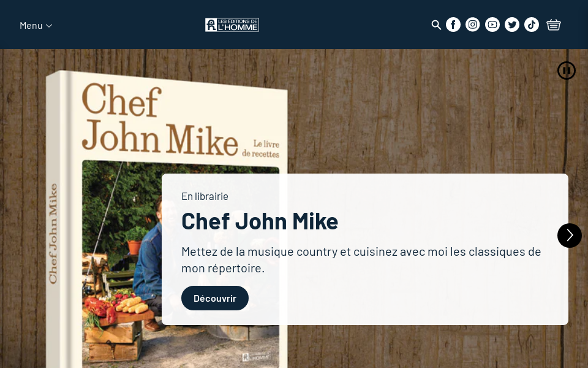Click Les Éditions de l'Homme header logo
Image resolution: width=588 pixels, height=368 pixels.
tap(232, 25)
